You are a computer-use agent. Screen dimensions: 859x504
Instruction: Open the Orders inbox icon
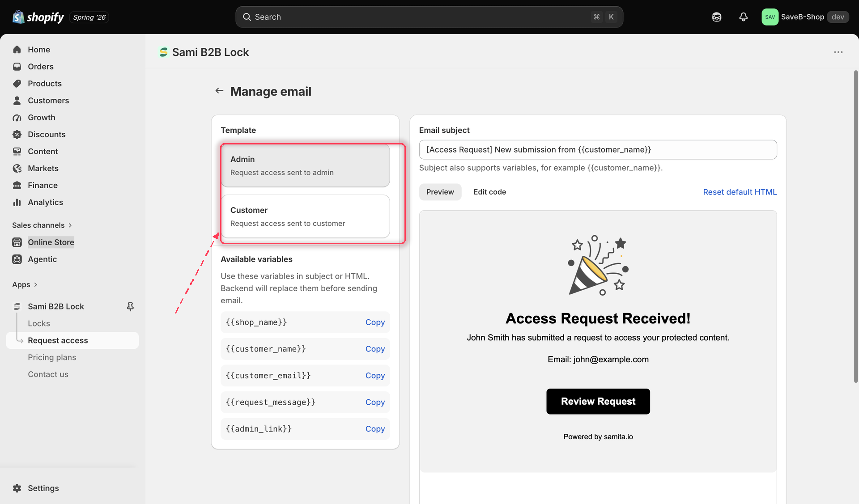pyautogui.click(x=17, y=67)
